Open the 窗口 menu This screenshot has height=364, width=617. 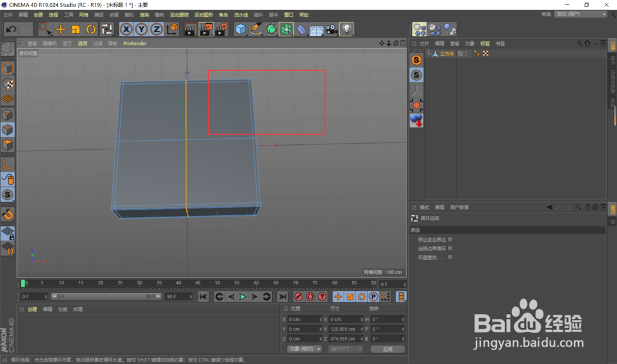[289, 15]
